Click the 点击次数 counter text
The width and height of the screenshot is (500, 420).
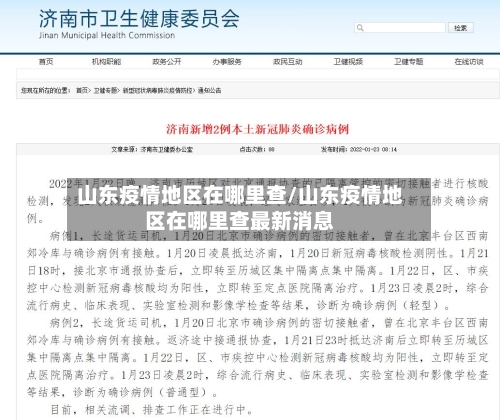coord(257,150)
